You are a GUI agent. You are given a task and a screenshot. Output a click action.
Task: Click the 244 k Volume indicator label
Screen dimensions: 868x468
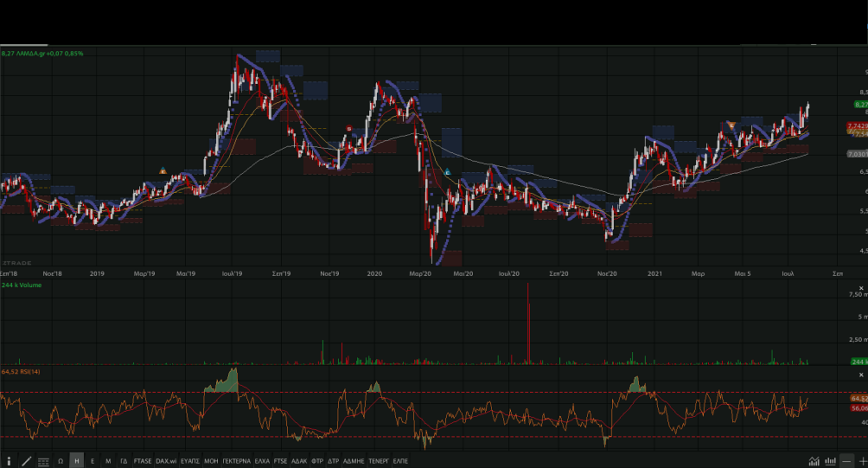click(21, 284)
